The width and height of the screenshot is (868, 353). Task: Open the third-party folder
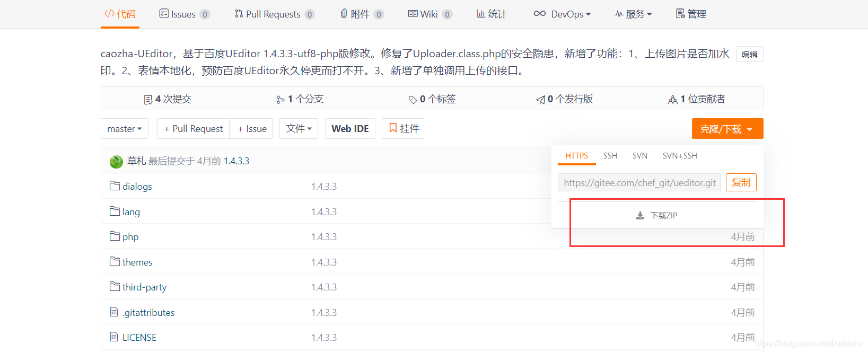(145, 287)
